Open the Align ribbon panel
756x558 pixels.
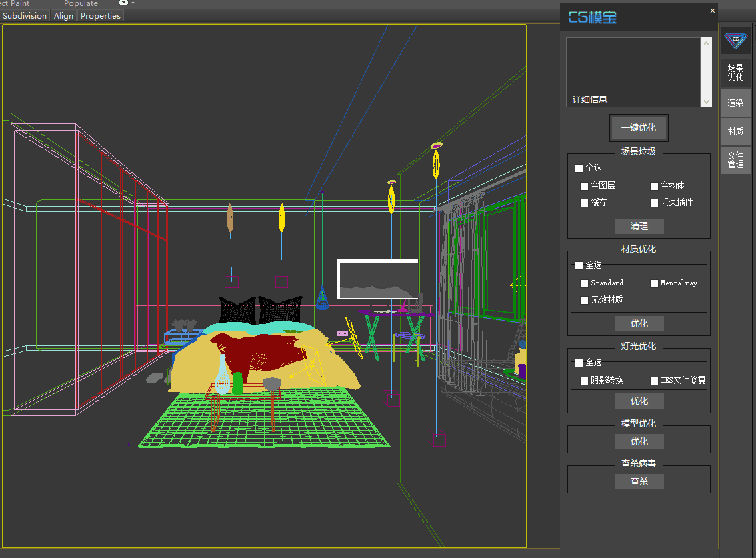(x=63, y=16)
